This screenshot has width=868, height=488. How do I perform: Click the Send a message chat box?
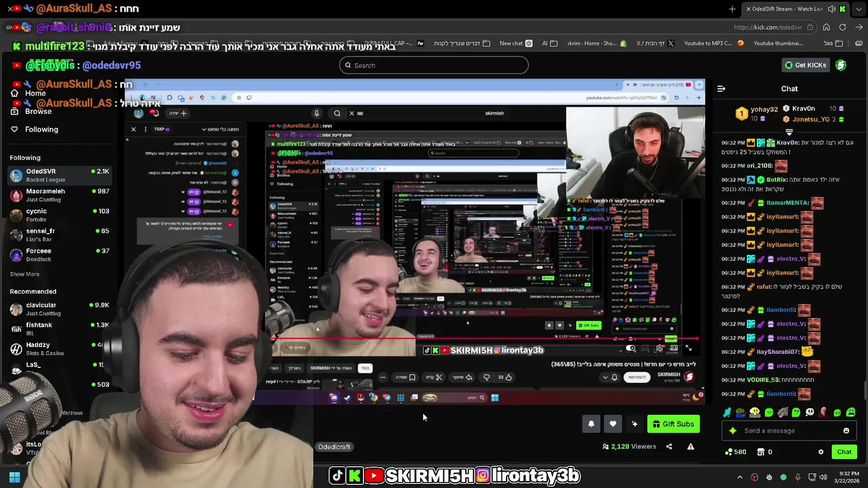pyautogui.click(x=789, y=430)
